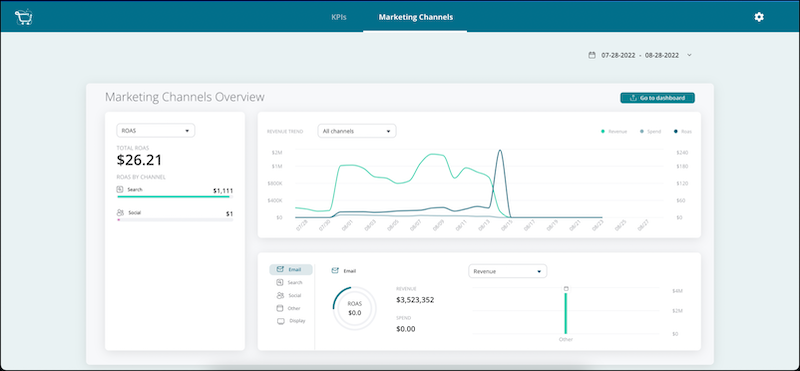800x371 pixels.
Task: Click the Display monitor icon in channel list
Action: coord(280,321)
